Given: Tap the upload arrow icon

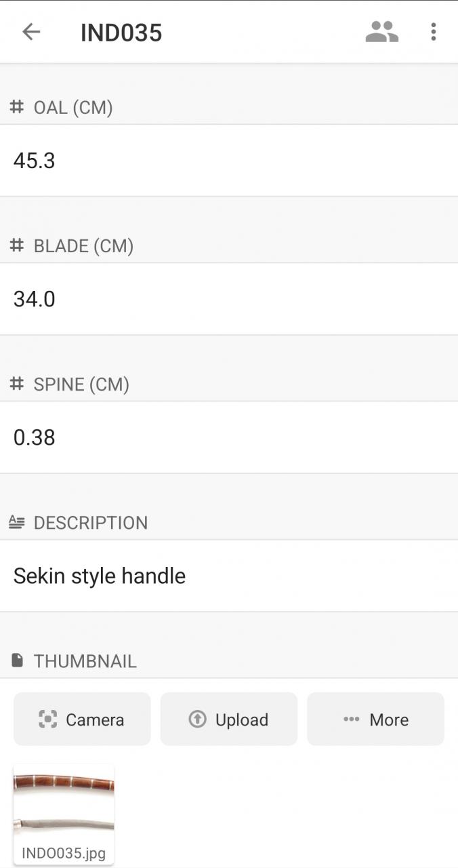Looking at the screenshot, I should point(197,719).
